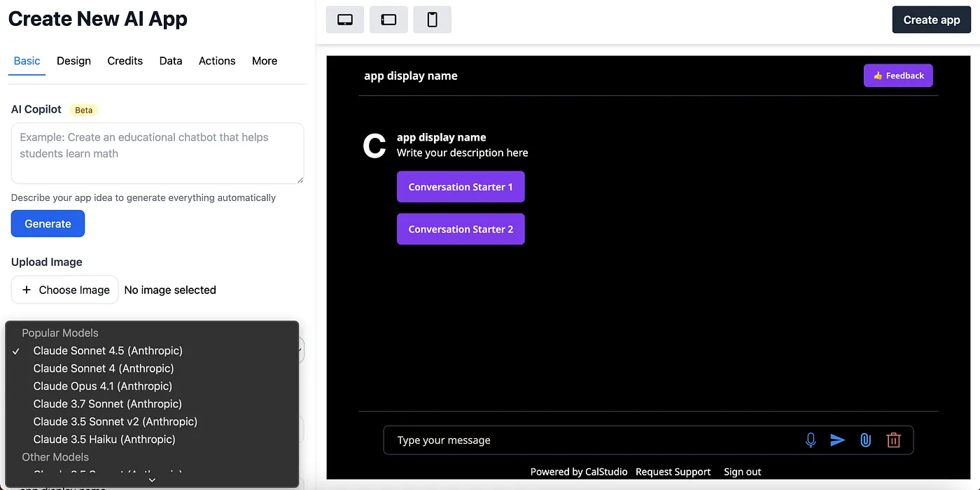The width and height of the screenshot is (980, 490).
Task: Click the 'Write your description here' text
Action: click(x=463, y=153)
